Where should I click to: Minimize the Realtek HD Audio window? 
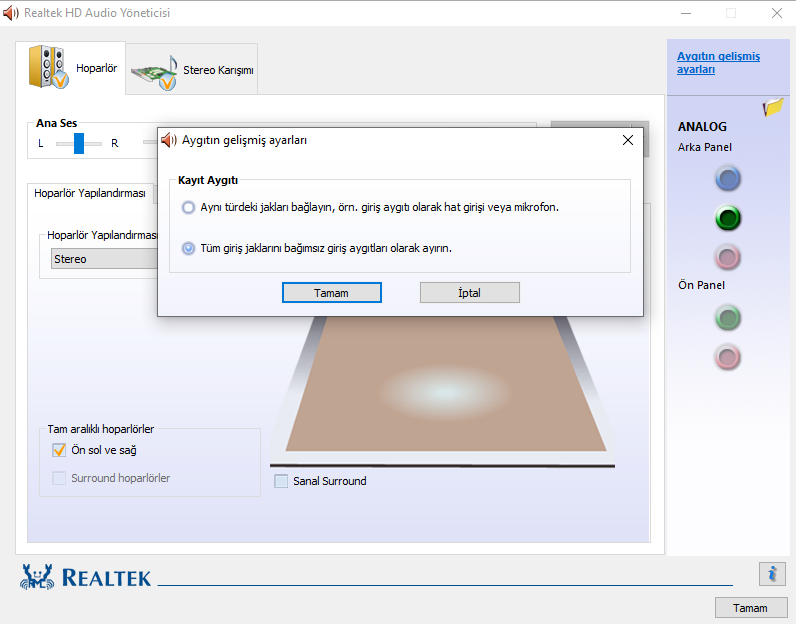point(686,13)
